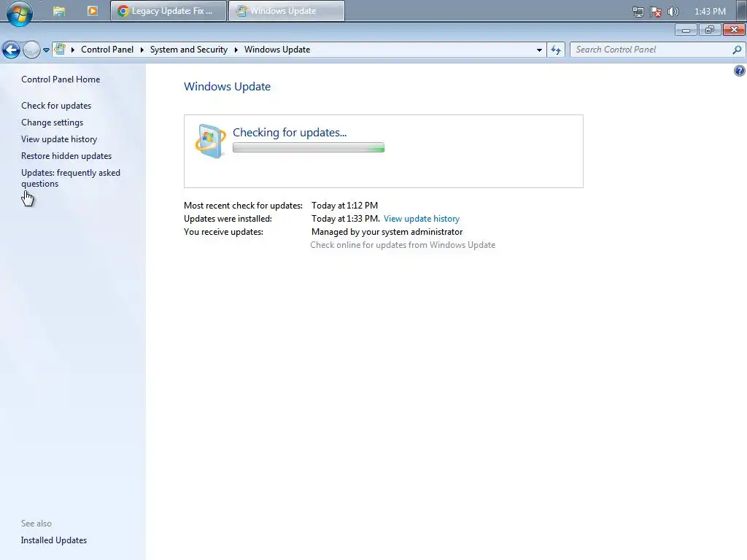This screenshot has height=560, width=747.
Task: Click Check online for updates from Windows Update
Action: pyautogui.click(x=403, y=245)
